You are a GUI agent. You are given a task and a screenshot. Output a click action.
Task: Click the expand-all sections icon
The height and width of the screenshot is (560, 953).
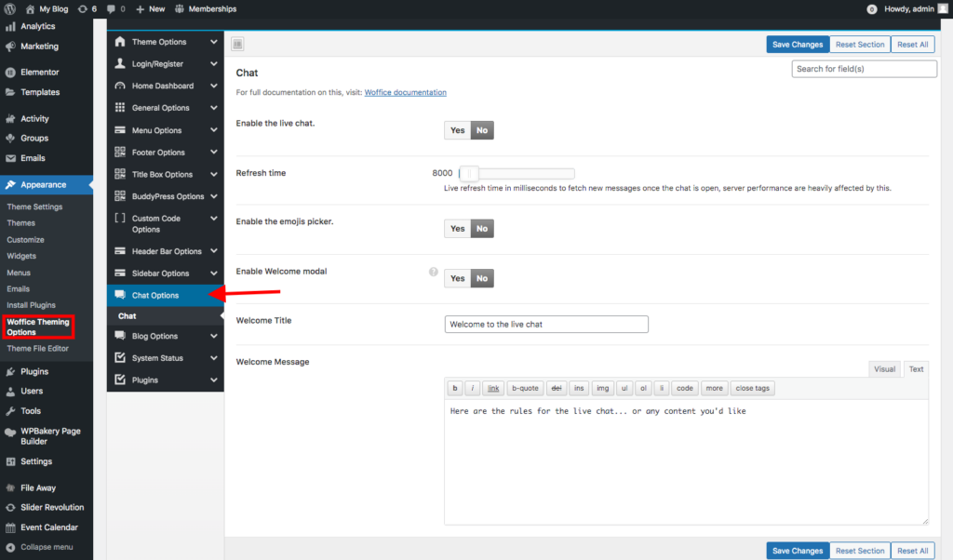237,44
